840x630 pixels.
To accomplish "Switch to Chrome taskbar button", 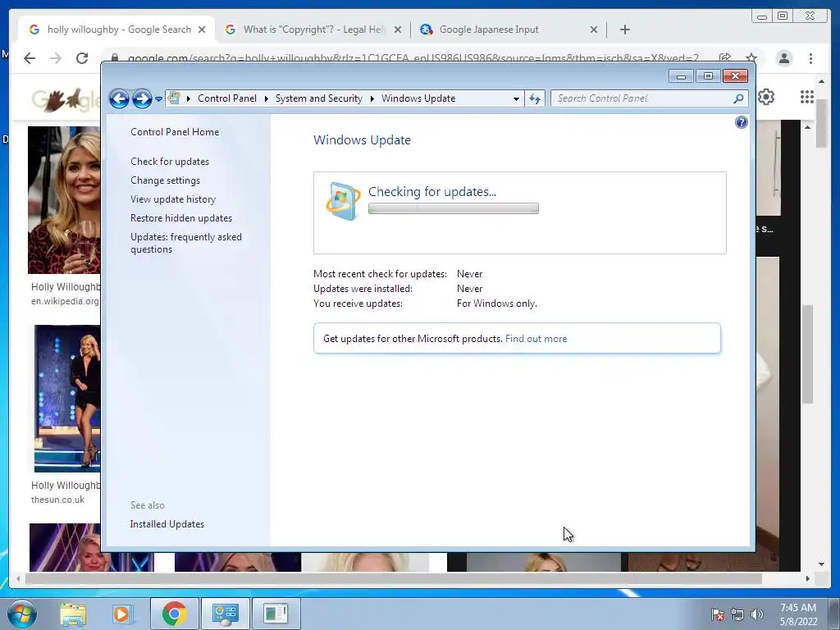I will pos(174,614).
